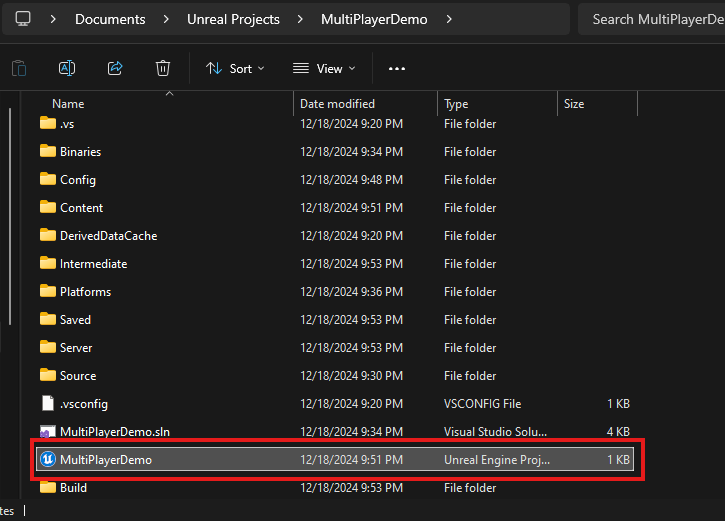Select the .vsconfig file
This screenshot has height=521, width=725.
pos(83,404)
